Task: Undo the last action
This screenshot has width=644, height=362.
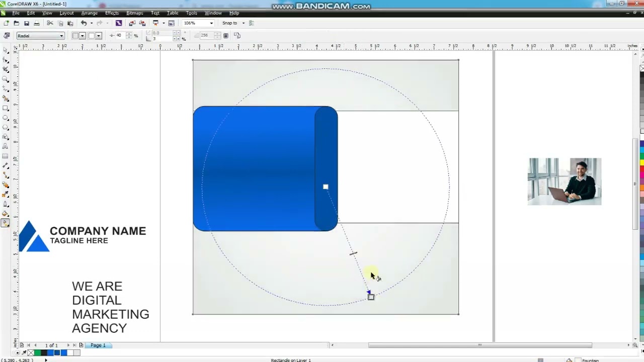Action: tap(84, 23)
